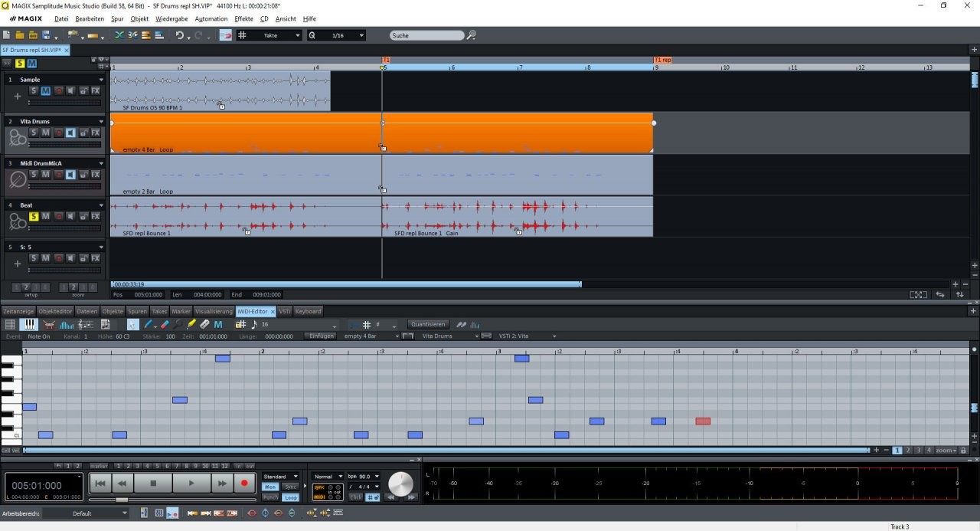Click the undo arrow icon
980x531 pixels.
point(180,35)
